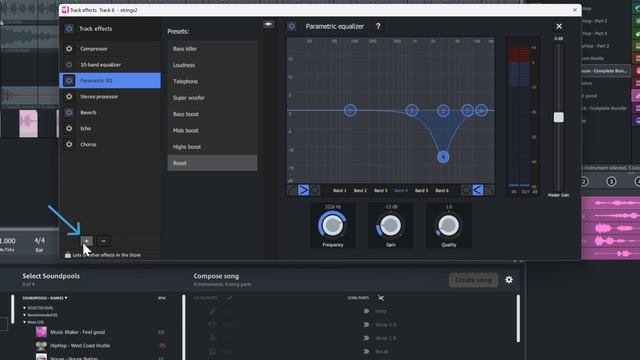Apply the Super woofer preset
This screenshot has height=360, width=640.
(212, 98)
